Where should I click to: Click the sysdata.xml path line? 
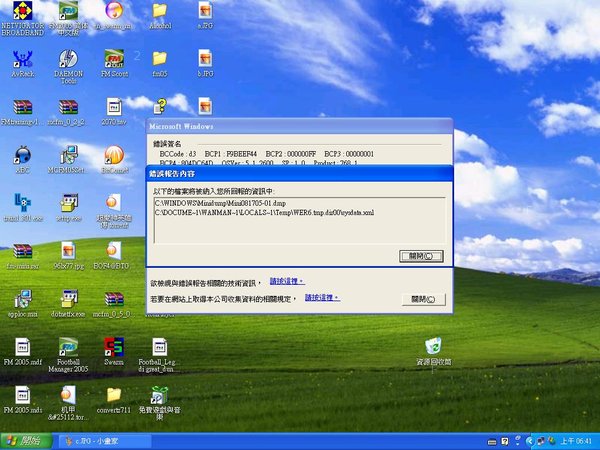[x=264, y=212]
